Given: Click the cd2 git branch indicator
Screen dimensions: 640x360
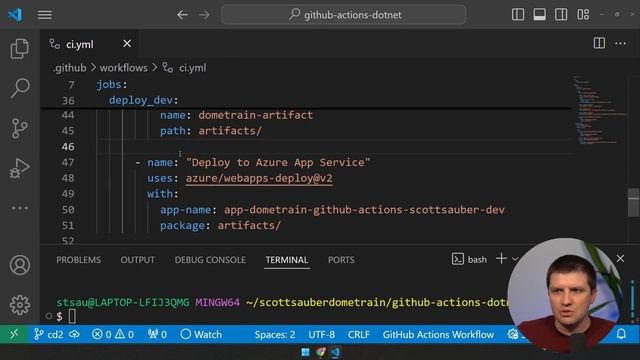Looking at the screenshot, I should (49, 335).
